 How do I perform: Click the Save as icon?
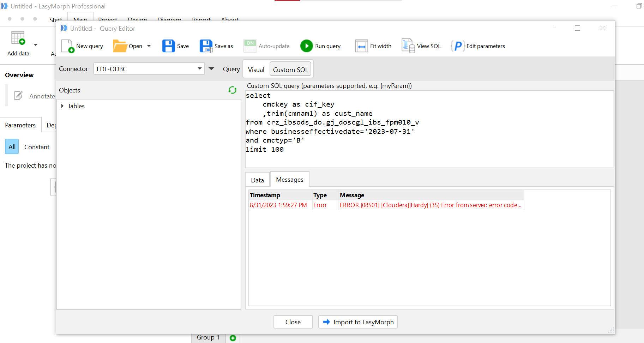point(206,46)
